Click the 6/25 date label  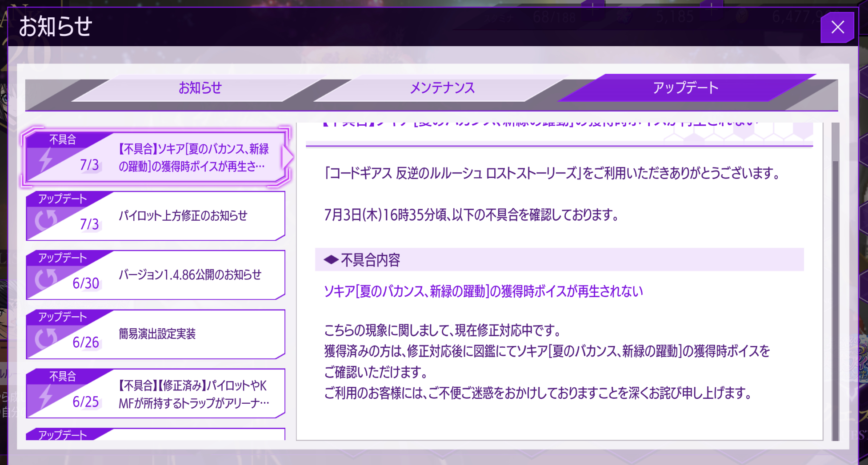pos(86,402)
